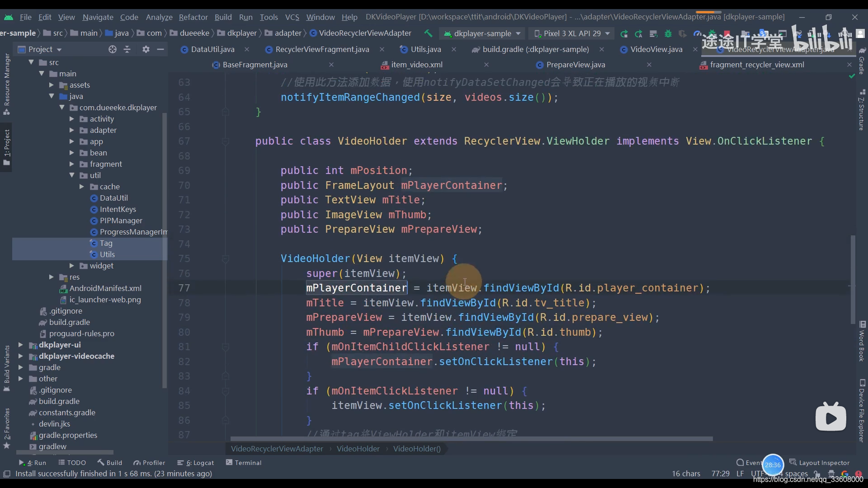
Task: Expand the adapter folder in tree
Action: click(71, 130)
